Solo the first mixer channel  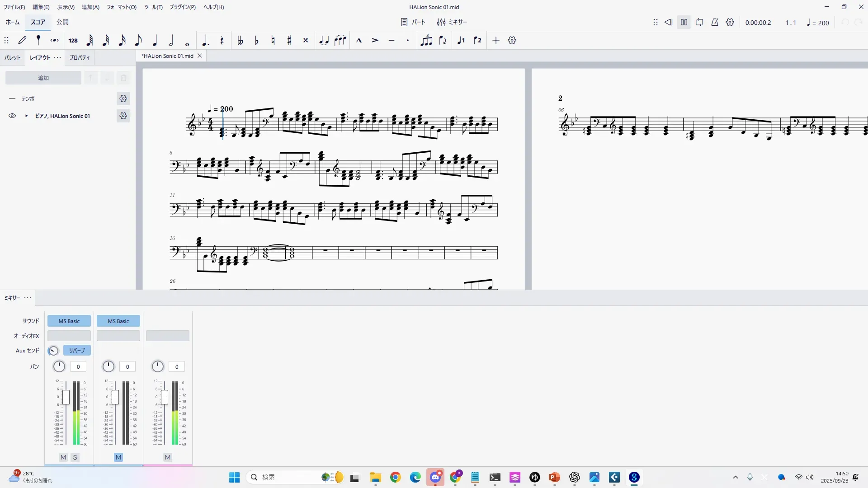(x=75, y=457)
